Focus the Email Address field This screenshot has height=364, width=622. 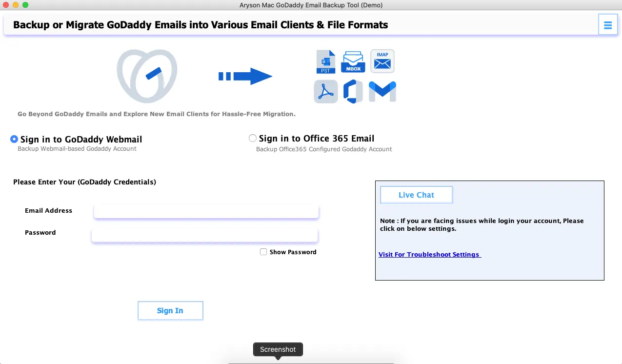coord(206,211)
